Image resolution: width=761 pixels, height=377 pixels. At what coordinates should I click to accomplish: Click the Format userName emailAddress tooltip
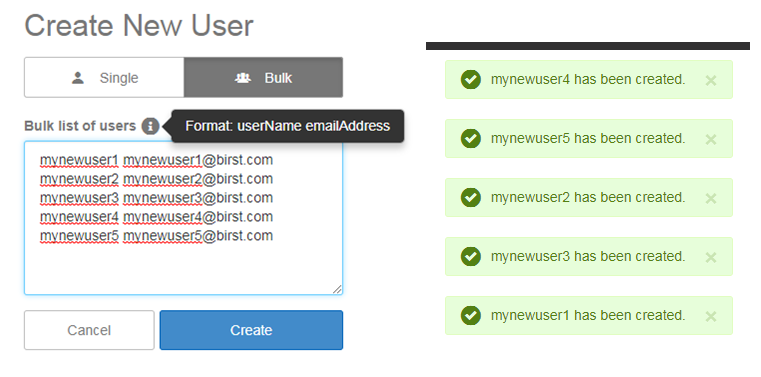click(288, 126)
